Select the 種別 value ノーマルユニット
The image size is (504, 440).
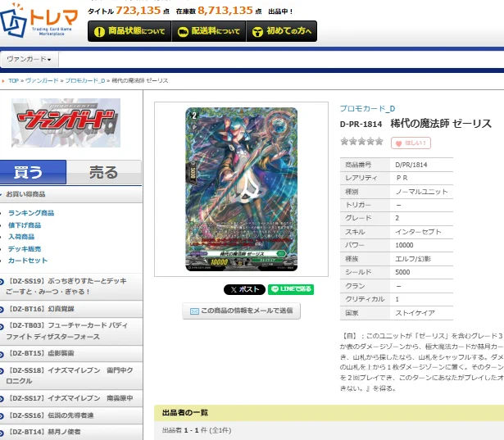tap(421, 192)
